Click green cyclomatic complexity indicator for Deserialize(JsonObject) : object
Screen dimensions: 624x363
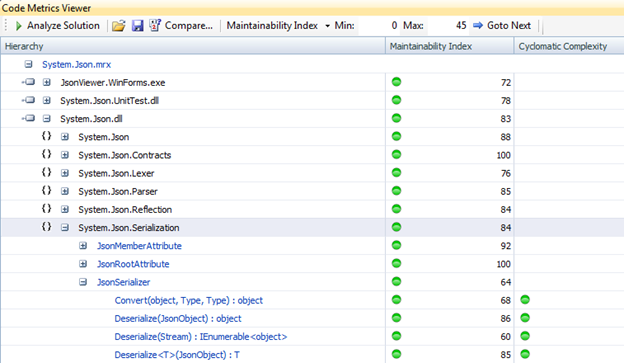pos(525,318)
